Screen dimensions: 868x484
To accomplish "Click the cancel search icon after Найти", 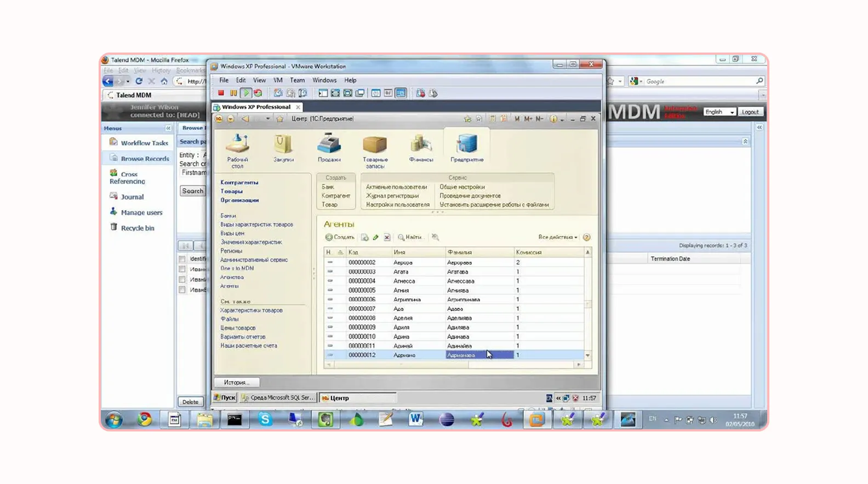I will click(435, 237).
